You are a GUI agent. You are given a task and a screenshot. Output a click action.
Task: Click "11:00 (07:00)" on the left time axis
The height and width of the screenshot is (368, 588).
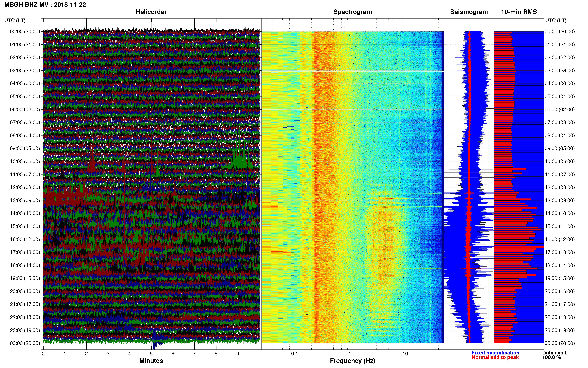pos(25,174)
